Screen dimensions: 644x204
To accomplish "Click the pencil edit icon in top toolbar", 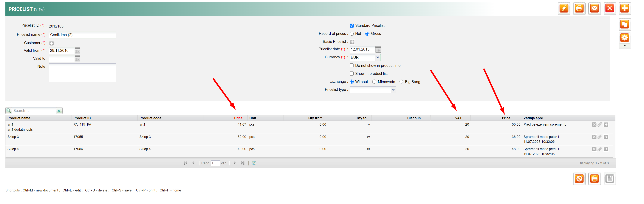I will [x=564, y=9].
